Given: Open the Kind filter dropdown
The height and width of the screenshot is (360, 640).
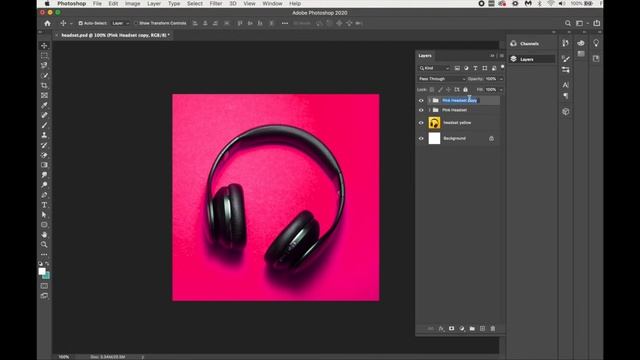Looking at the screenshot, I should click(434, 68).
